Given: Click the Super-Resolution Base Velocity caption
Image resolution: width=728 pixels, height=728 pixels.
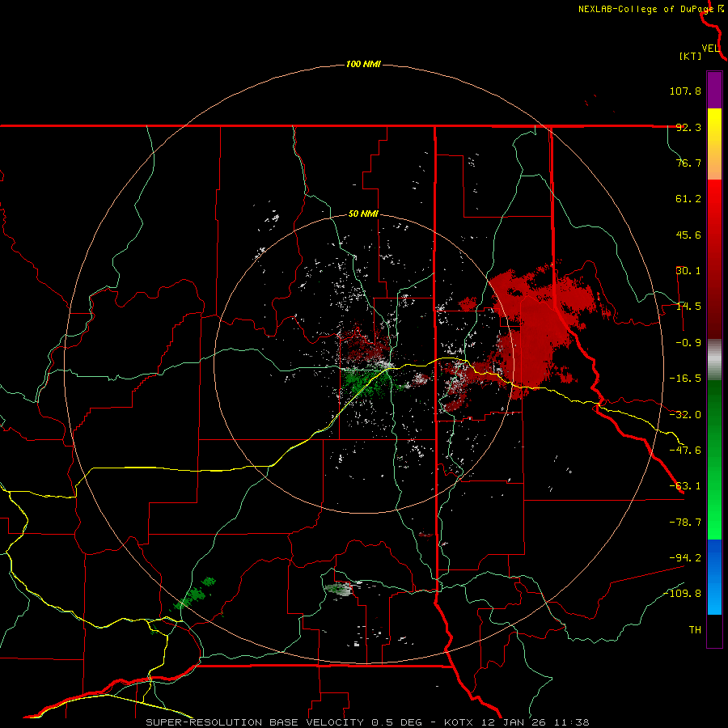Looking at the screenshot, I should point(368,722).
